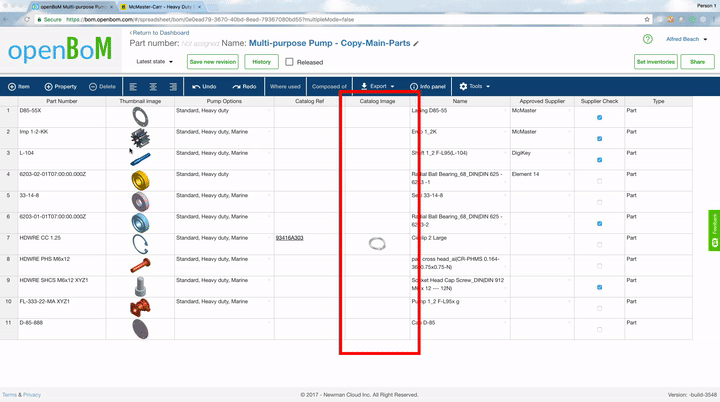Open Approved Supplier dropdown for DigiKey
The image size is (720, 402).
pos(569,153)
